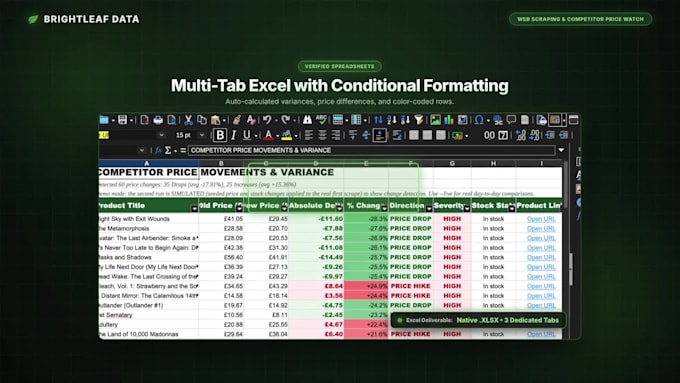Viewport: 680px width, 383px height.
Task: Open the Direction column filter dropdown
Action: (428, 209)
